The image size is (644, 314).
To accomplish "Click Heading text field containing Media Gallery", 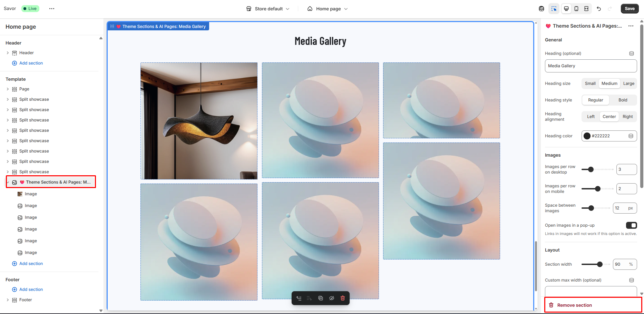I will tap(591, 66).
